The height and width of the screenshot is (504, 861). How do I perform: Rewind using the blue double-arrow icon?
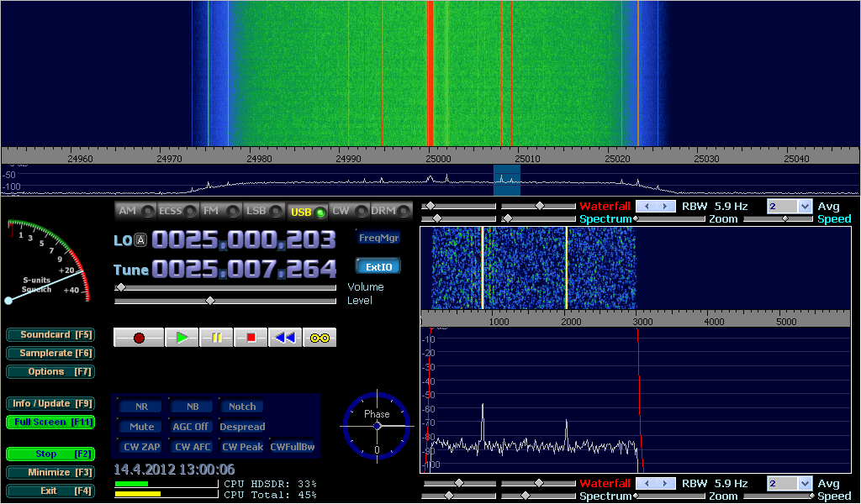(285, 338)
